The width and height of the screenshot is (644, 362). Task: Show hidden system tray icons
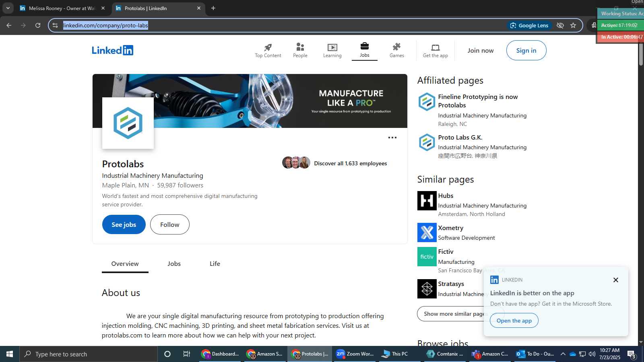563,354
